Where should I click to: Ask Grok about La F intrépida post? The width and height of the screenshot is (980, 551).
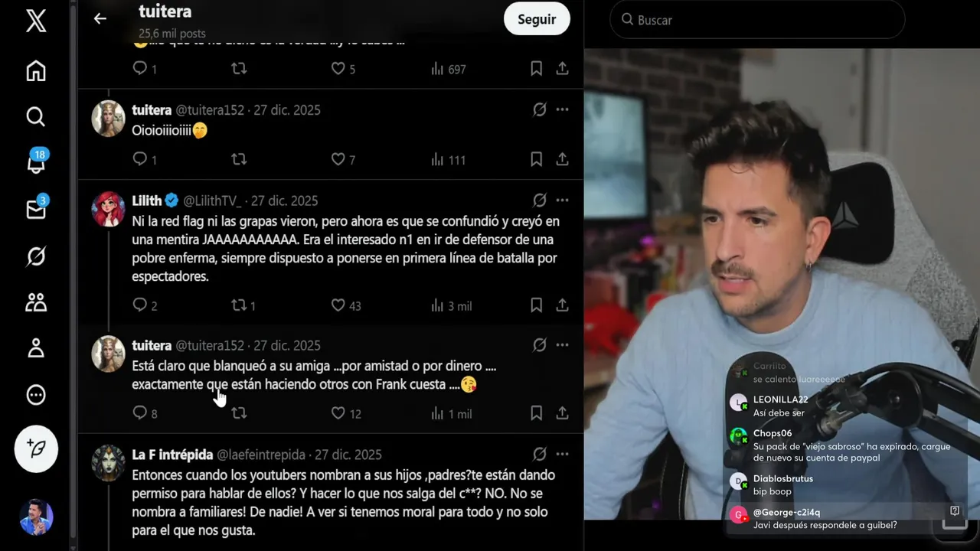click(540, 454)
